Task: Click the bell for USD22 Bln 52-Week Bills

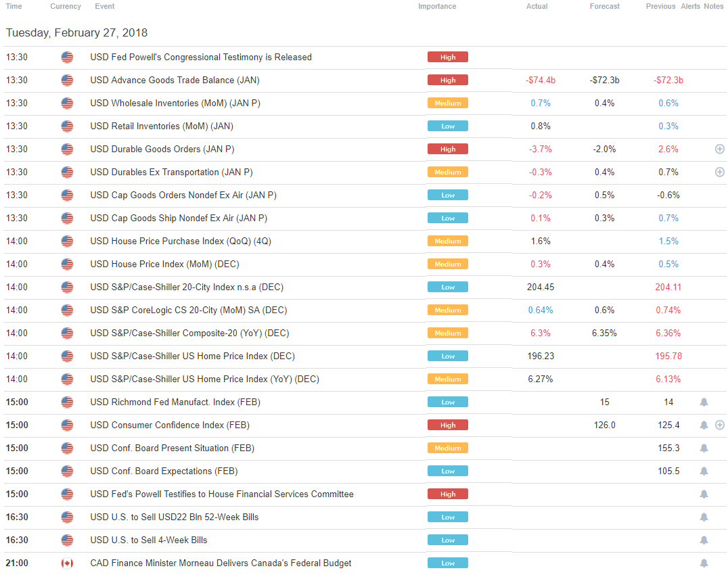Action: (x=704, y=517)
